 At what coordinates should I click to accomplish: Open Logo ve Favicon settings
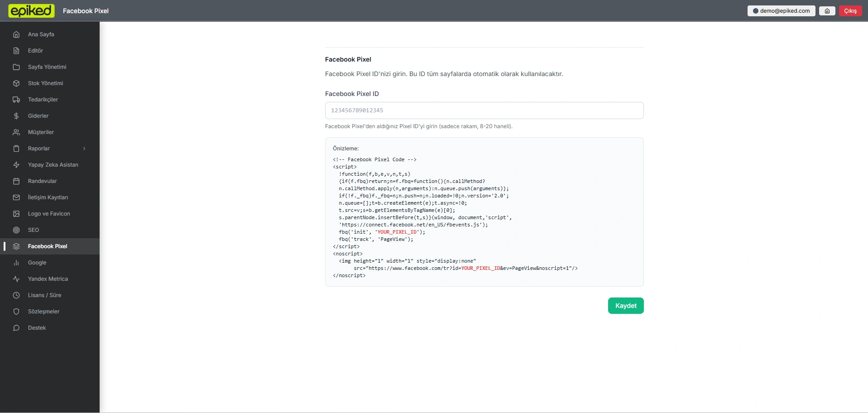(49, 214)
